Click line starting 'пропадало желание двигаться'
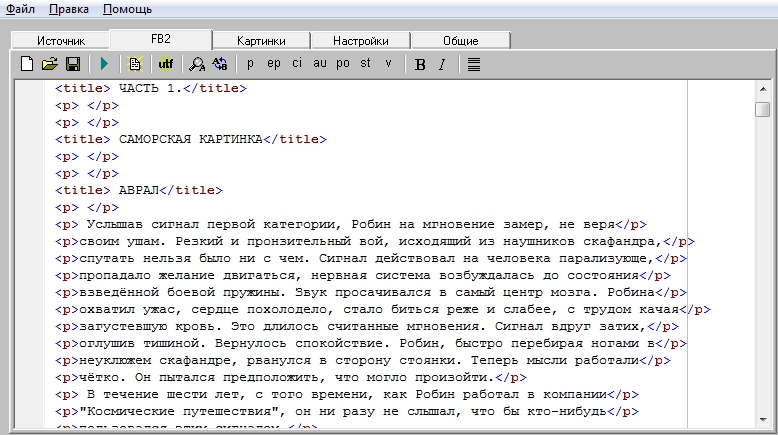Viewport: 778px width, 435px height. (x=363, y=275)
